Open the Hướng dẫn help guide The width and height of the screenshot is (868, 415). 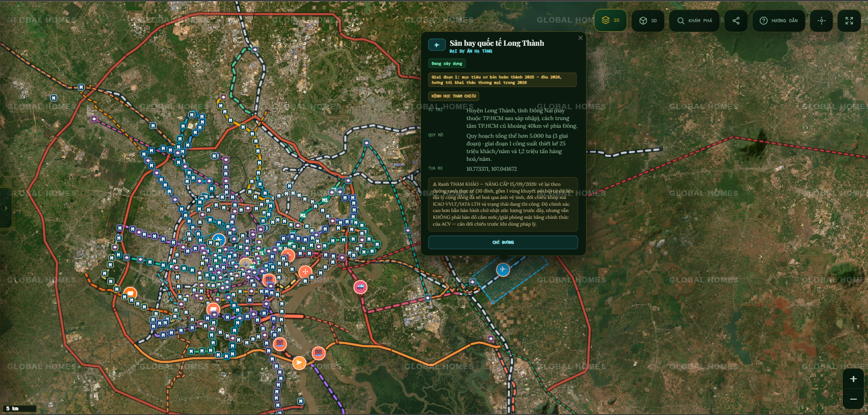coord(778,20)
